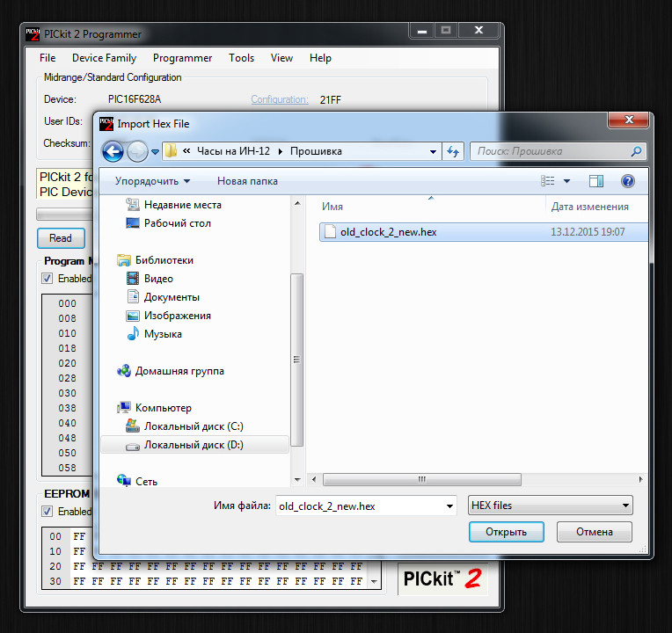The image size is (672, 633).
Task: Open Библиотеки in the navigation pane
Action: [164, 260]
